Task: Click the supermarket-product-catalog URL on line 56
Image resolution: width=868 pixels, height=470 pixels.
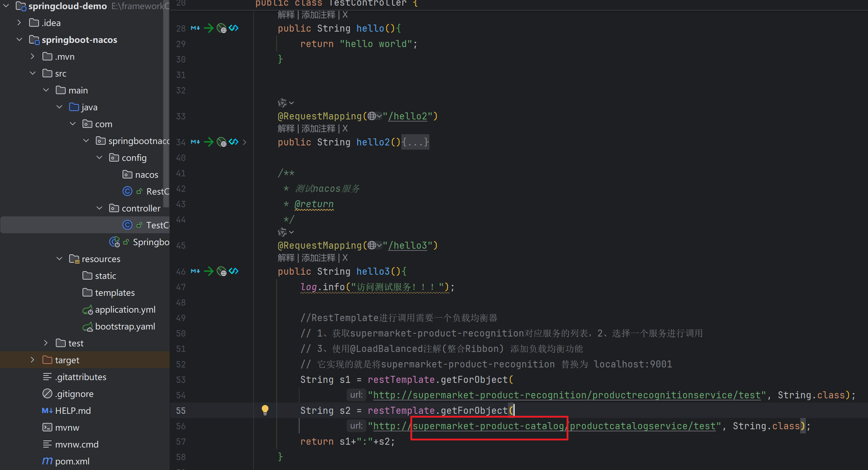Action: 488,426
